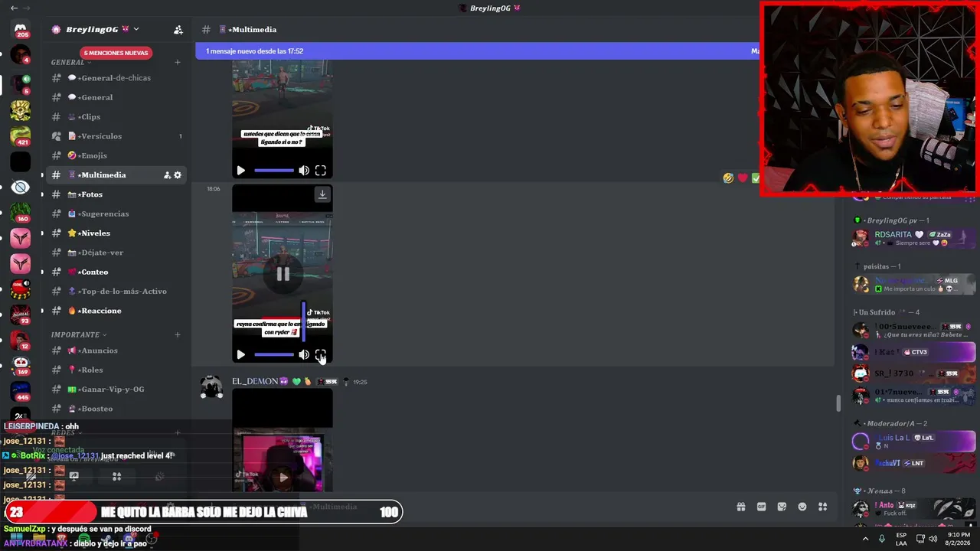This screenshot has width=980, height=551.
Task: Show hidden Windows tray icons chevron
Action: coord(866,539)
